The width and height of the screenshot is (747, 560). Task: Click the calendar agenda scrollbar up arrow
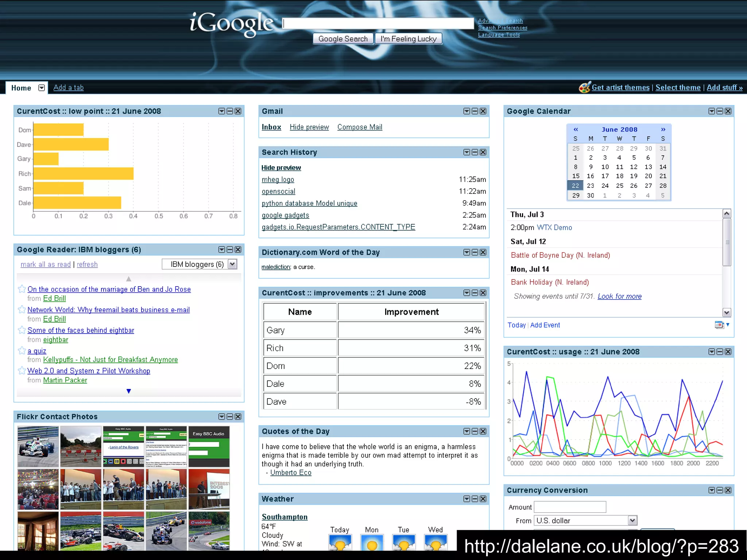[x=727, y=214]
